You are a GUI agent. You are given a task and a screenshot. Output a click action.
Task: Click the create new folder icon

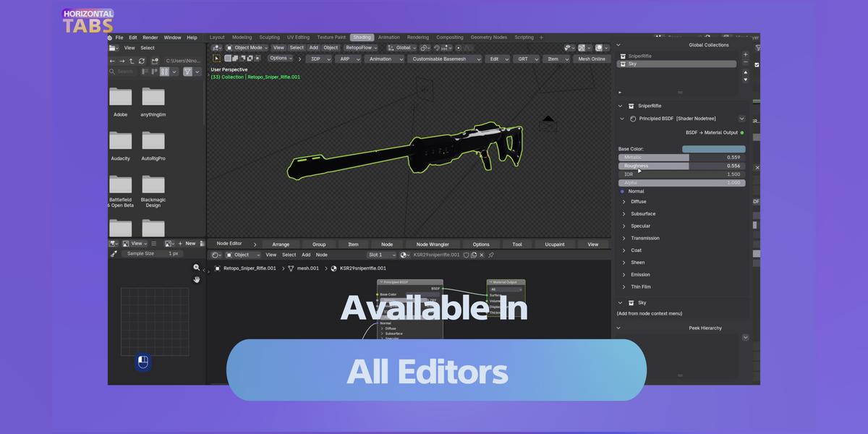(154, 61)
